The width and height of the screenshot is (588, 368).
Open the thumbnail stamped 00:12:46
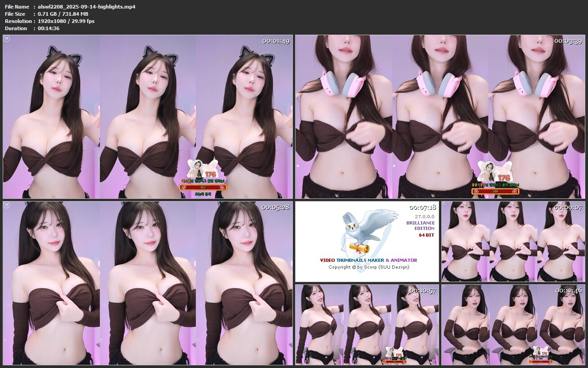pyautogui.click(x=513, y=324)
